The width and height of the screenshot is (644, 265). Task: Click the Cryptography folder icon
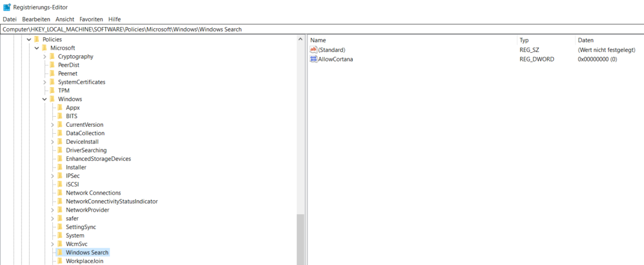(52, 57)
